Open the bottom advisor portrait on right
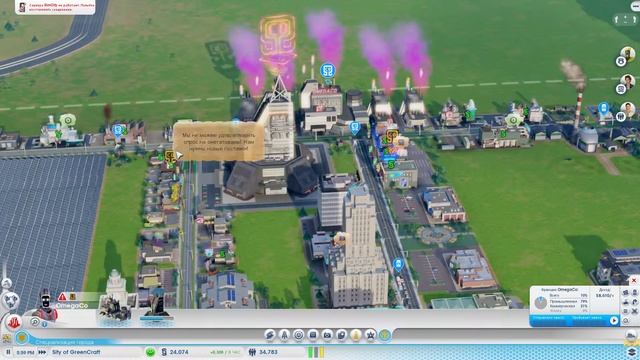The image size is (640, 360). (628, 109)
